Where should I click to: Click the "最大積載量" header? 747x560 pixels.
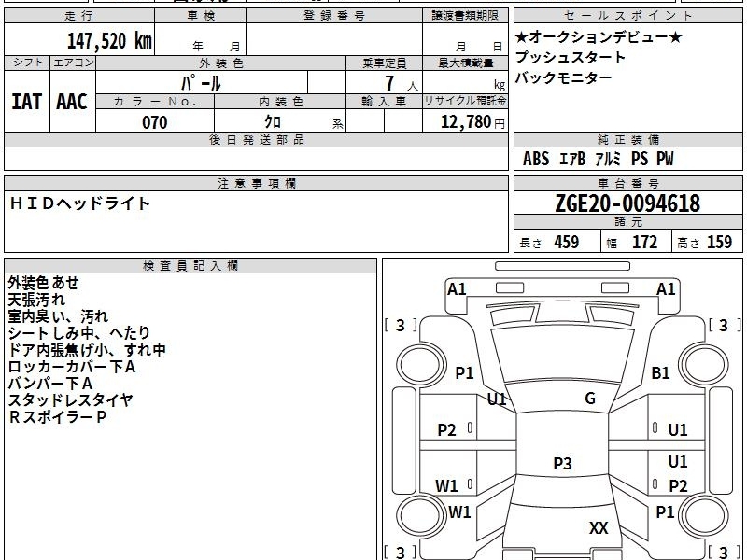point(465,63)
